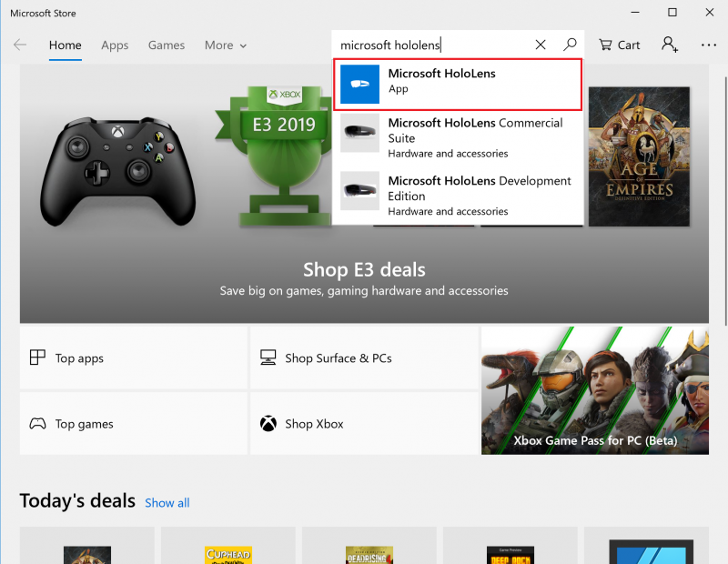Maximize the Microsoft Store window
The image size is (728, 564).
tap(672, 13)
